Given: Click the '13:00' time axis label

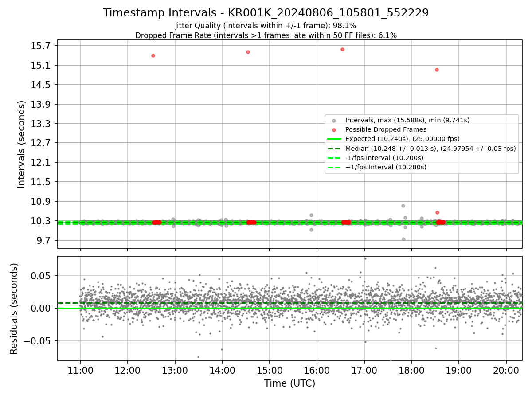Looking at the screenshot, I should 175,370.
